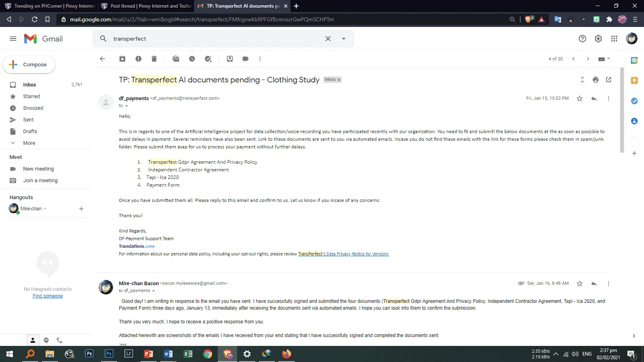
Task: Reply to the df_payments message
Action: coord(594,99)
